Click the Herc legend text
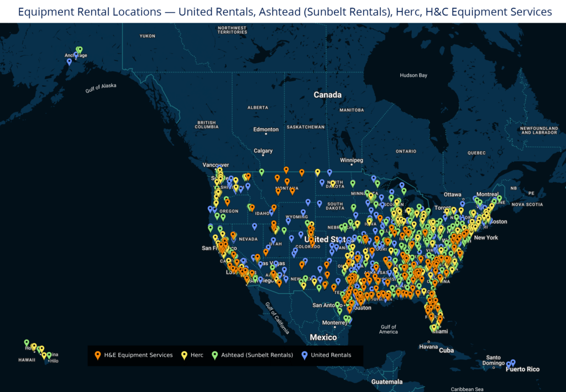Screen dimensions: 566x392 (197, 355)
